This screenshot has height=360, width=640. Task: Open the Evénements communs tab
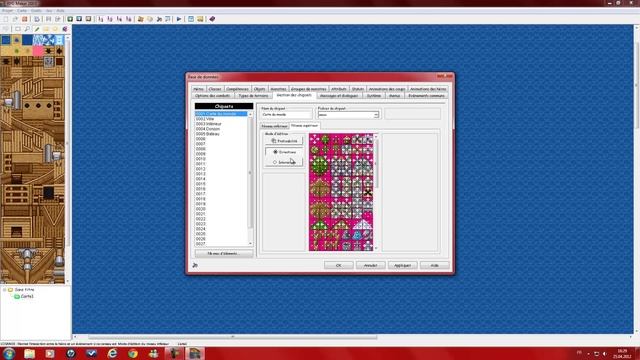click(426, 96)
